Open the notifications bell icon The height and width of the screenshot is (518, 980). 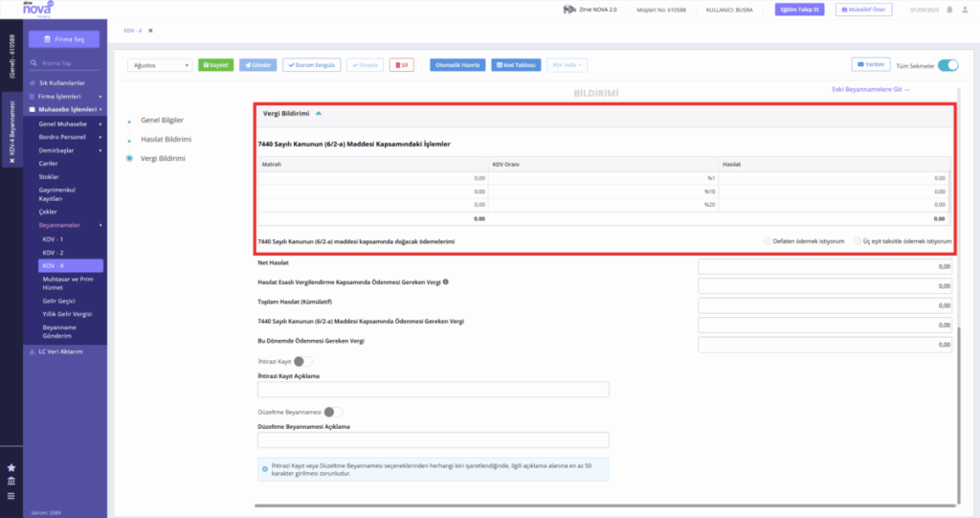(949, 10)
